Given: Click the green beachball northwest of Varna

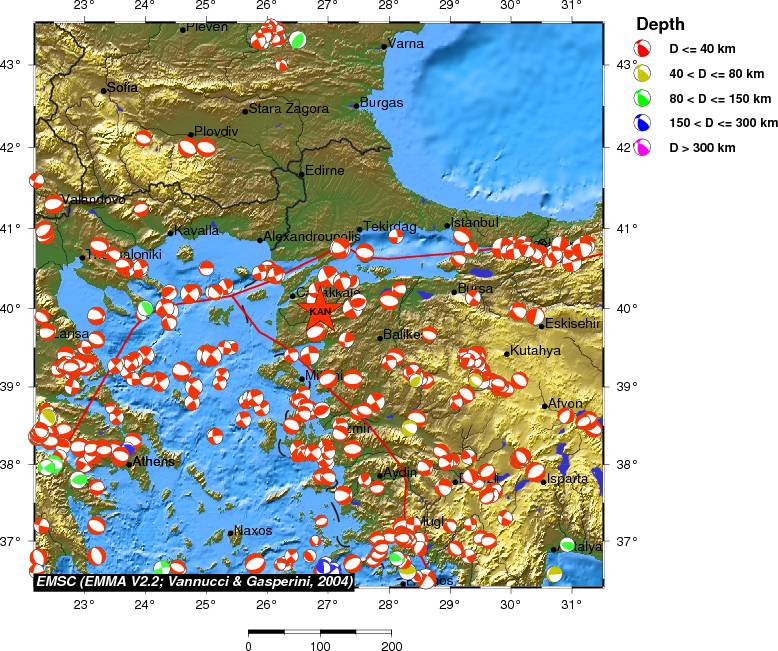Looking at the screenshot, I should (297, 40).
